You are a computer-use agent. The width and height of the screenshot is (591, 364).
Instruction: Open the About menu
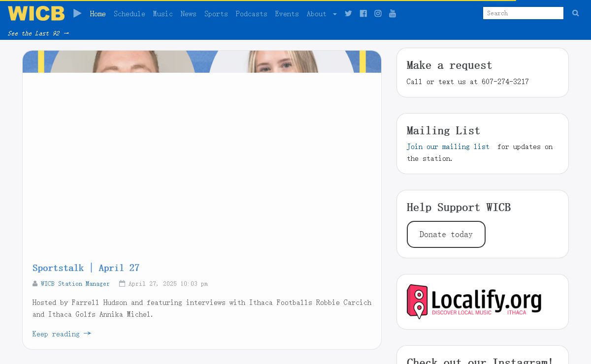316,14
